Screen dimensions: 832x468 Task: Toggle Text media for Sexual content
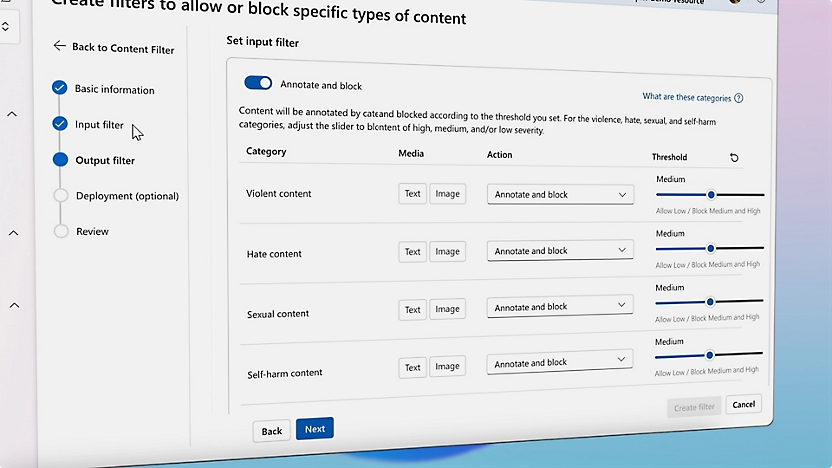(x=412, y=309)
